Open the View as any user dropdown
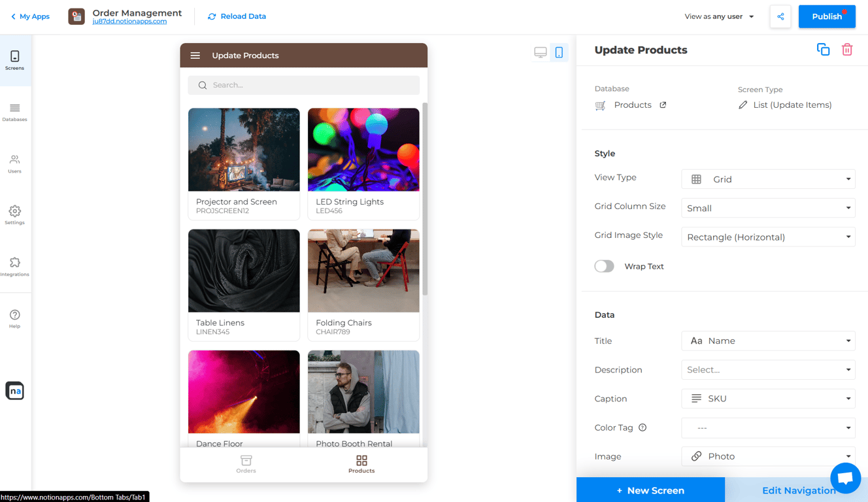Viewport: 868px width, 502px height. coord(719,16)
